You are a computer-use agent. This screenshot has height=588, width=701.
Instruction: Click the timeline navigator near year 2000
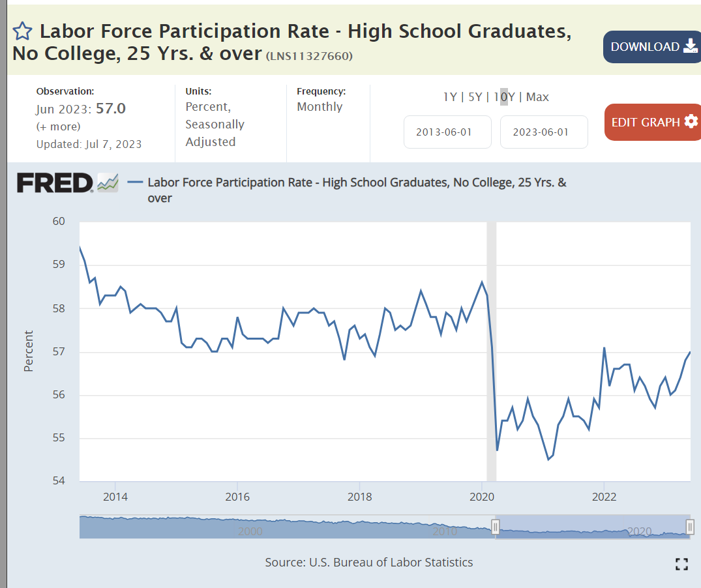pyautogui.click(x=250, y=528)
